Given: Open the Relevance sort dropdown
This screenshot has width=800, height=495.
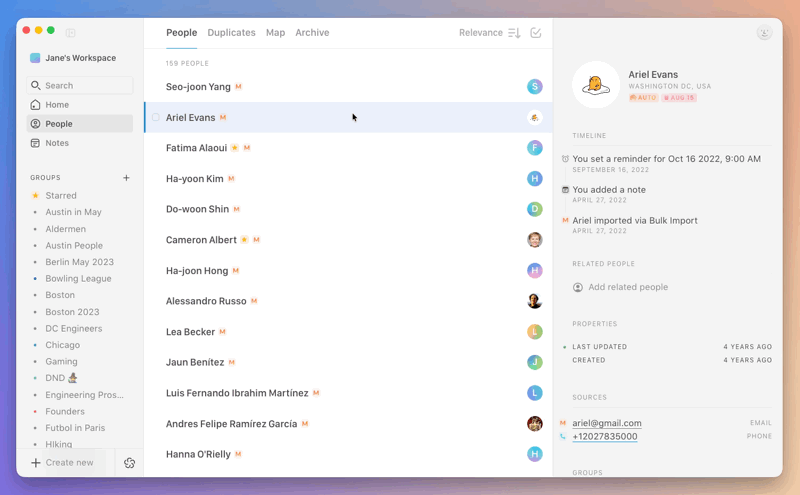Looking at the screenshot, I should tap(480, 33).
